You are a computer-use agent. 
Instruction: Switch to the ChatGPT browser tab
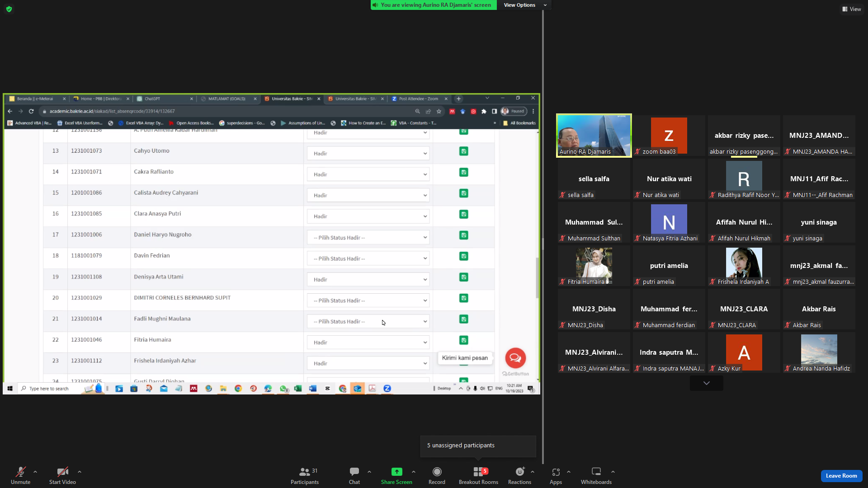coord(165,99)
